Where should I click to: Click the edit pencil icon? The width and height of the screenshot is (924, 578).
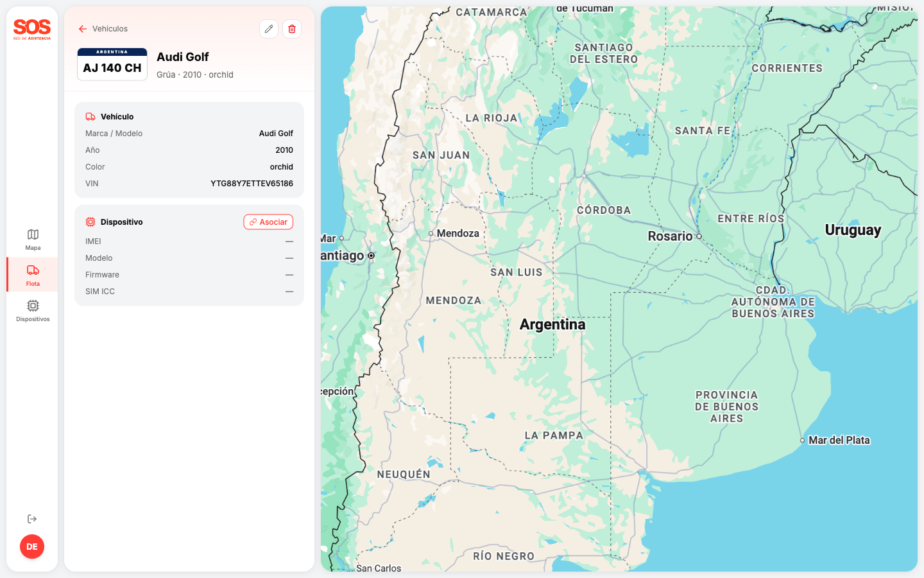tap(268, 29)
